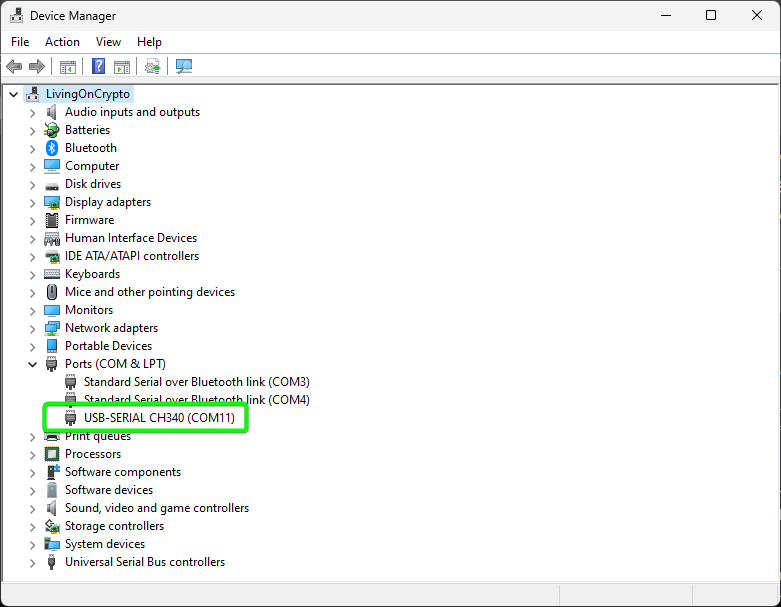Select the Display adapters label
Viewport: 781px width, 607px height.
click(108, 202)
